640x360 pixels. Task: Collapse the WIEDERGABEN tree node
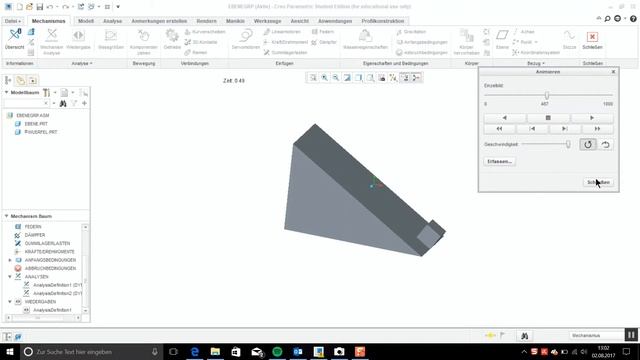tap(10, 302)
